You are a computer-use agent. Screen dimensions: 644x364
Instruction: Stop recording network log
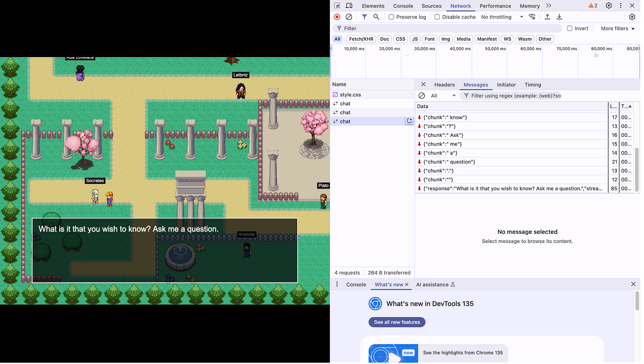click(337, 17)
